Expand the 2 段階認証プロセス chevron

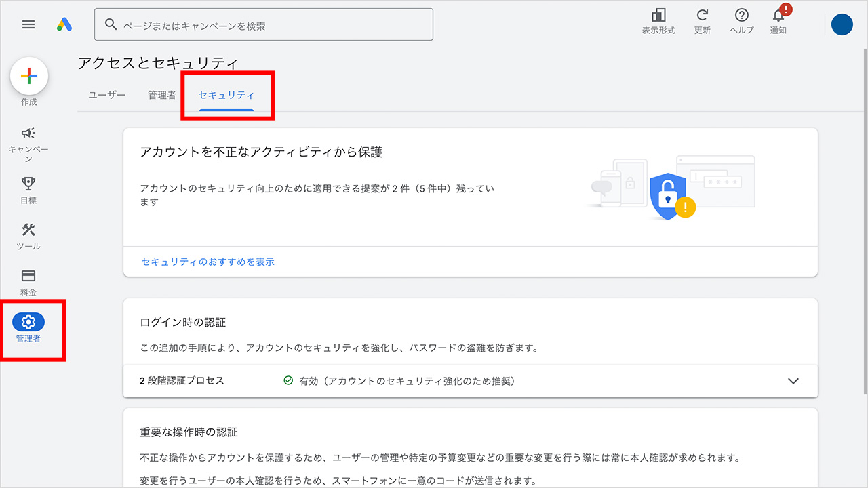(793, 381)
